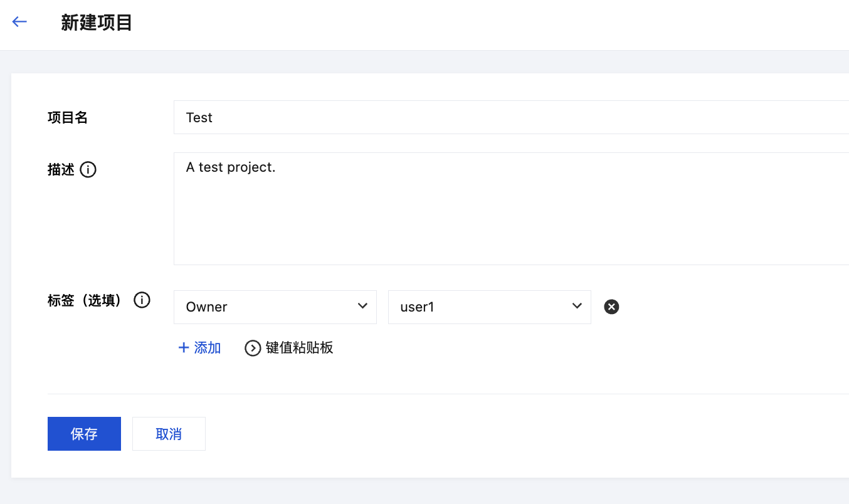Click the chevron arrow in user1 dropdown
849x504 pixels.
(x=577, y=306)
